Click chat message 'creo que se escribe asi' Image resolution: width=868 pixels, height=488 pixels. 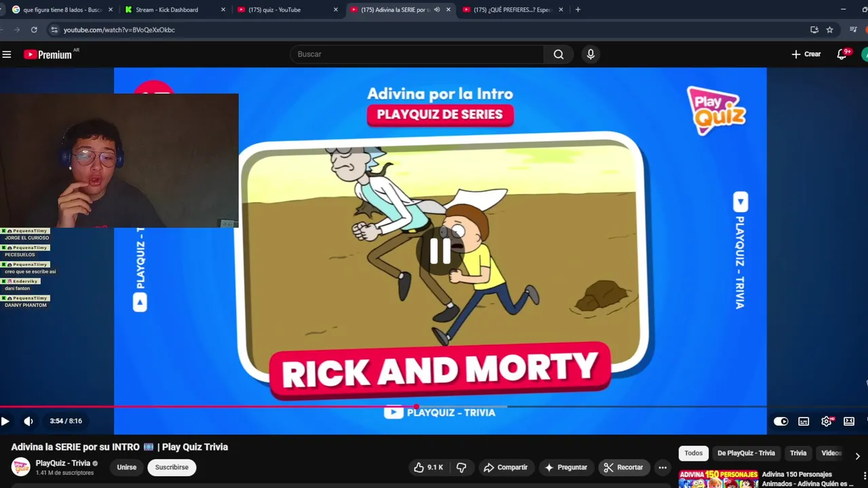(30, 272)
